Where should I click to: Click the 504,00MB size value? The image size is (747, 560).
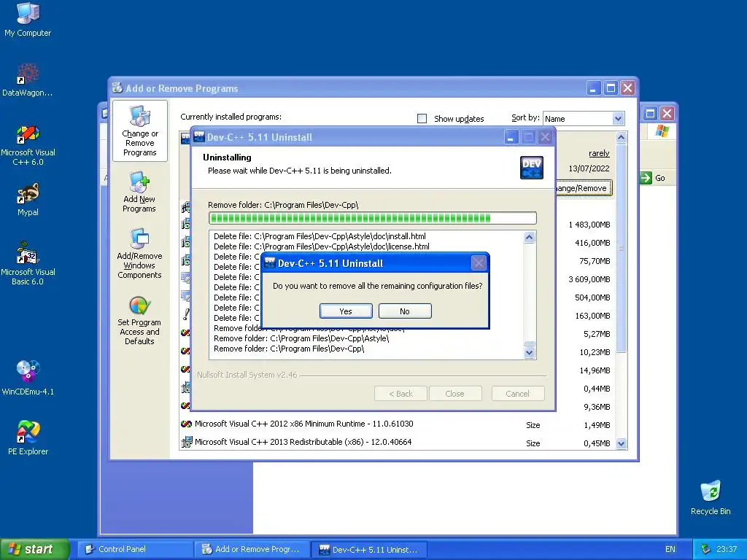(592, 297)
